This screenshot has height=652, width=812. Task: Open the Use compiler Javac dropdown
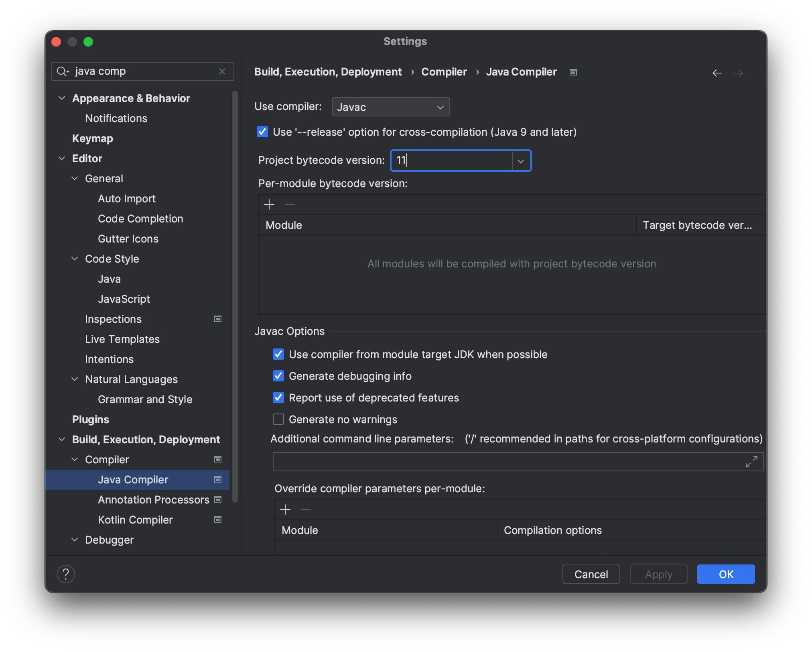(x=391, y=107)
